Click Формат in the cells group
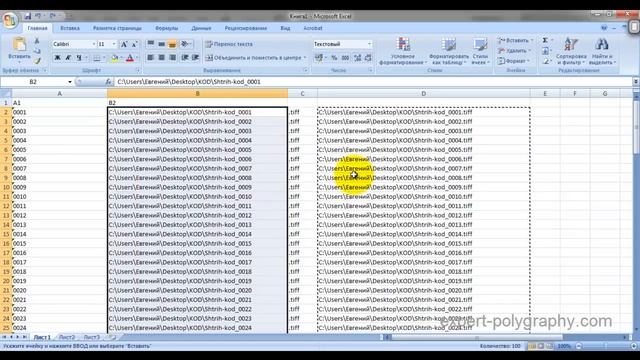640x360 pixels. pyautogui.click(x=513, y=61)
